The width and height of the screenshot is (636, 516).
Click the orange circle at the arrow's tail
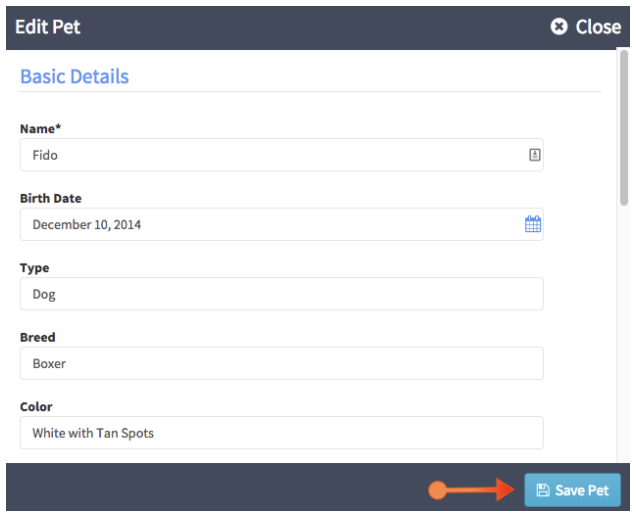point(437,490)
